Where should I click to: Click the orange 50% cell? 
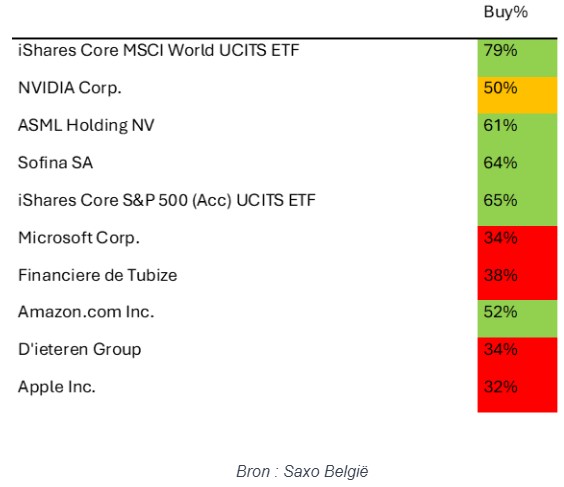517,95
